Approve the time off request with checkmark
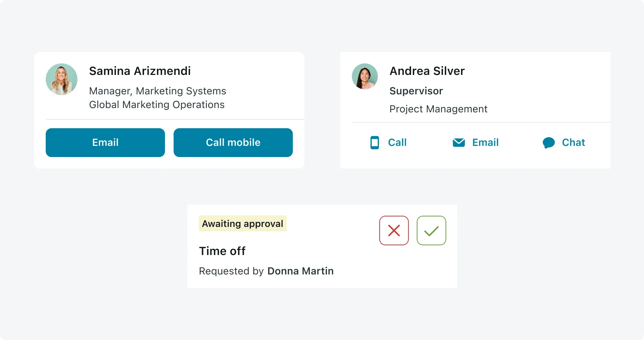Viewport: 644px width, 340px height. 431,231
